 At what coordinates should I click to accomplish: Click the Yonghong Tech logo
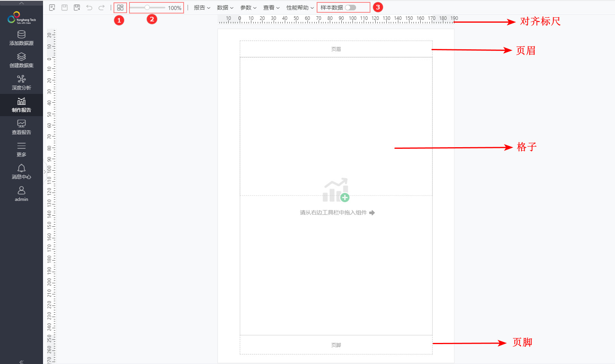[x=22, y=18]
